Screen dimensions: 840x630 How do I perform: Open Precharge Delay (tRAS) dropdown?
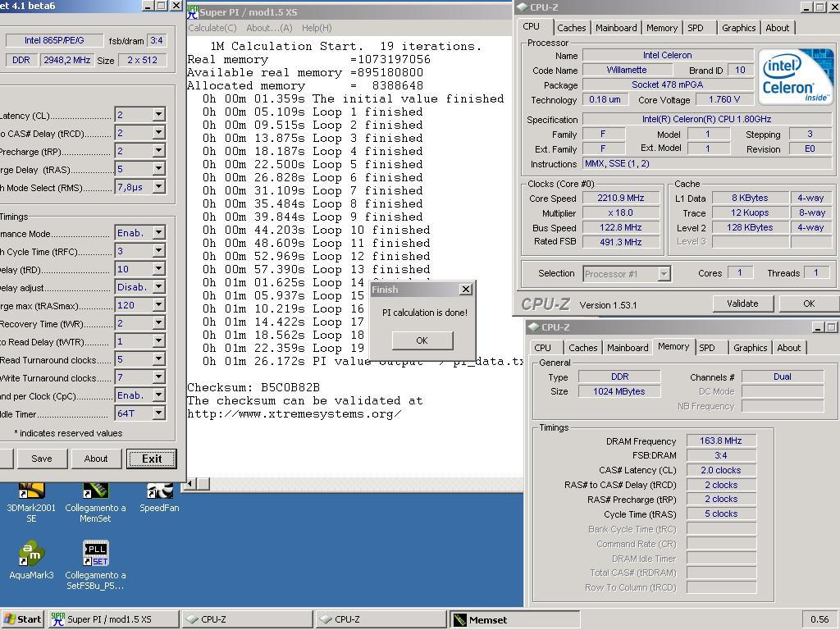tap(158, 169)
